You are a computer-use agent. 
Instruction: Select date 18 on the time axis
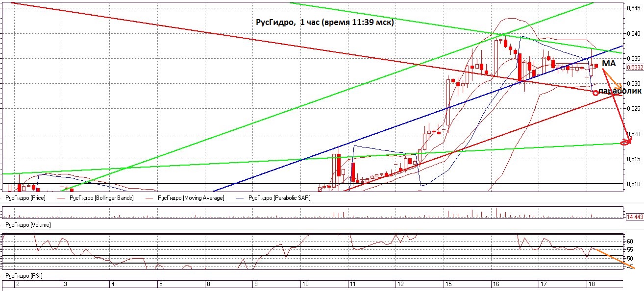(x=592, y=284)
